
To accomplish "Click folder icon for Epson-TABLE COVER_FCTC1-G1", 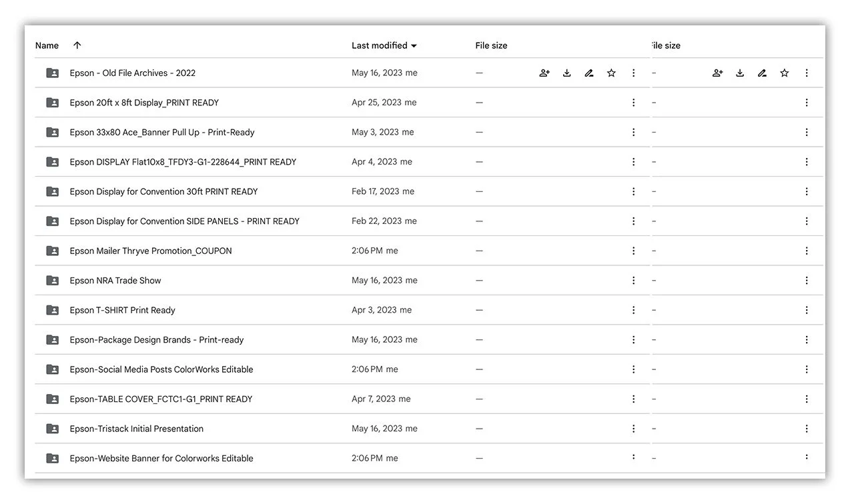I will [52, 399].
